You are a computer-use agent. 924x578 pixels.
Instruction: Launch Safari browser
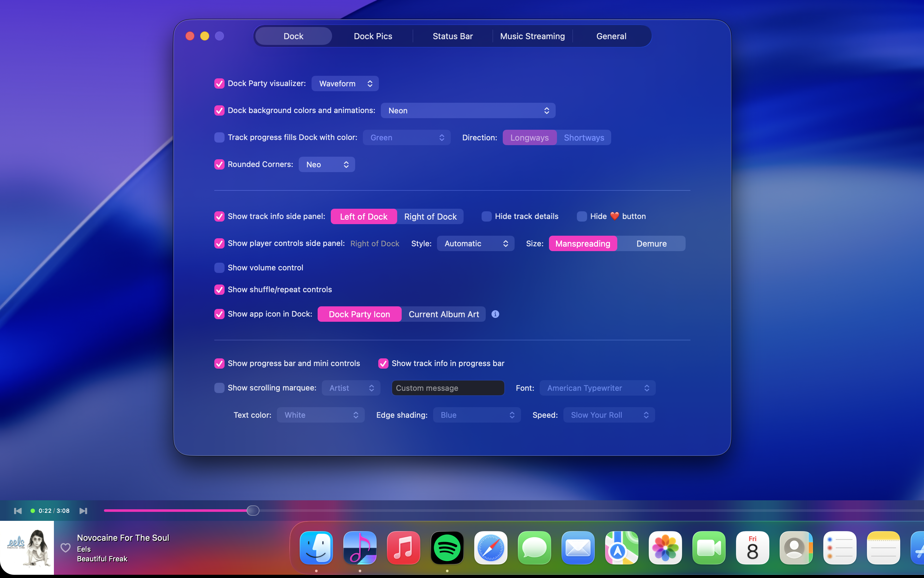tap(491, 548)
